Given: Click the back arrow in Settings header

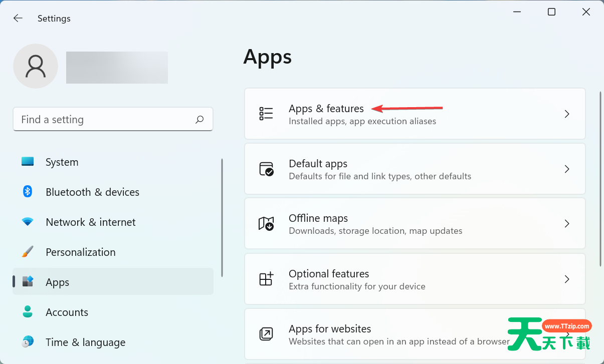Looking at the screenshot, I should pyautogui.click(x=18, y=19).
